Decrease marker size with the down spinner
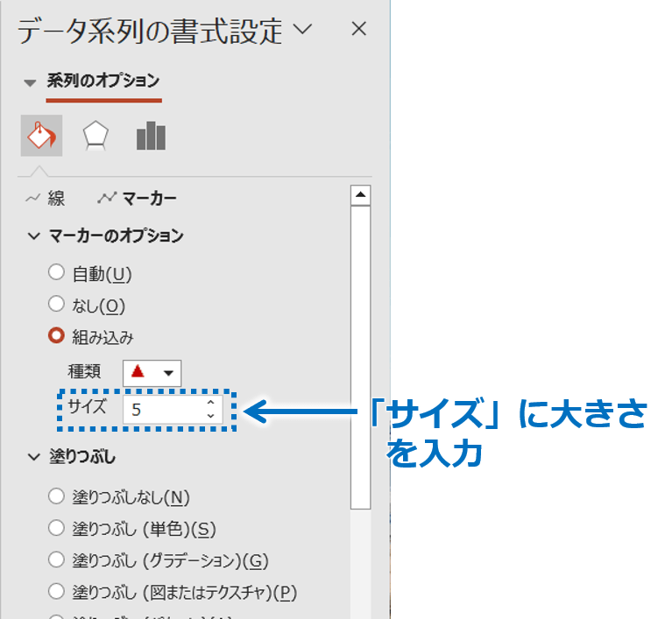The height and width of the screenshot is (619, 672). (x=210, y=416)
